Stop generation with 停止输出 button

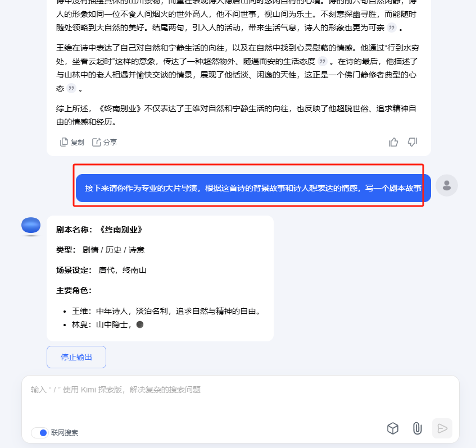point(76,357)
